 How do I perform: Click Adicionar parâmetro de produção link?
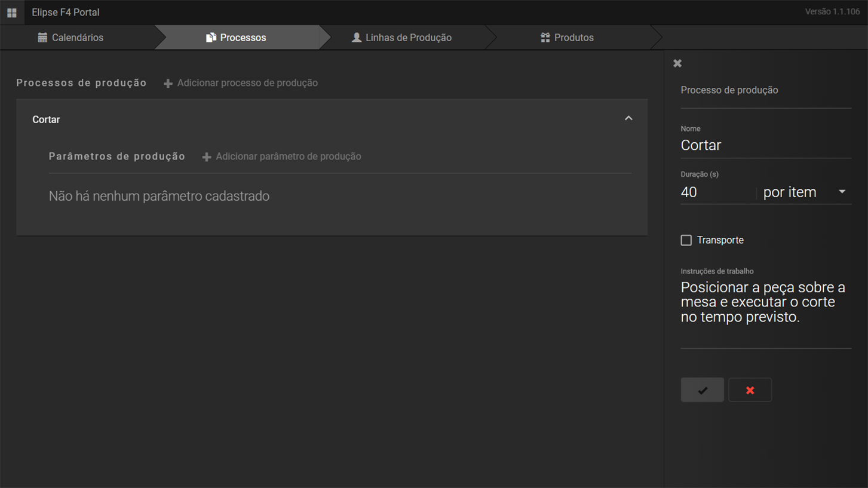click(281, 156)
